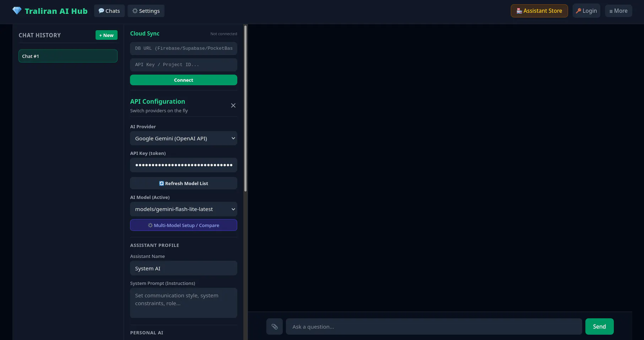The width and height of the screenshot is (644, 340).
Task: Select Chat #1 in history
Action: pos(68,56)
